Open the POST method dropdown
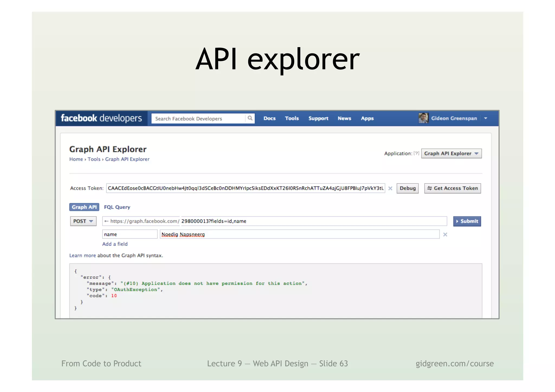555x392 pixels. (x=83, y=221)
